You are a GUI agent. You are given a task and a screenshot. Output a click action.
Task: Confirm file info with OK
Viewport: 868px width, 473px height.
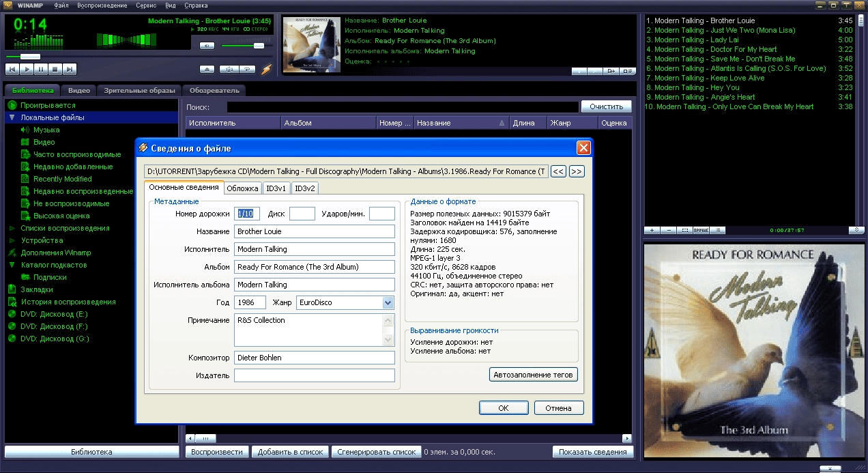[504, 408]
